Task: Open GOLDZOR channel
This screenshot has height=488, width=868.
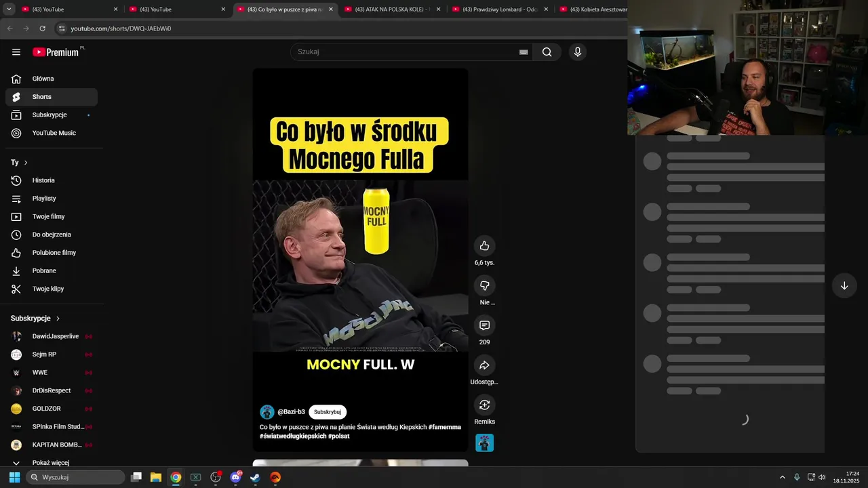Action: tap(52, 409)
